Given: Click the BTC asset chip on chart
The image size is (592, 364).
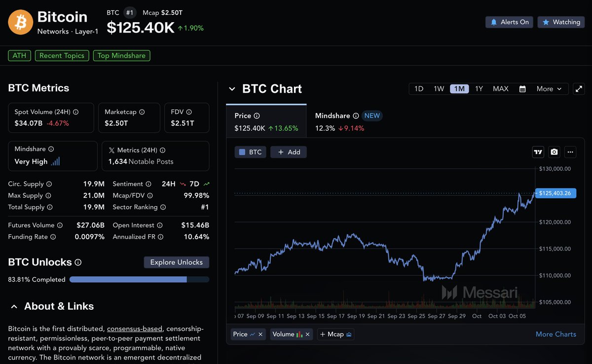Looking at the screenshot, I should [251, 152].
